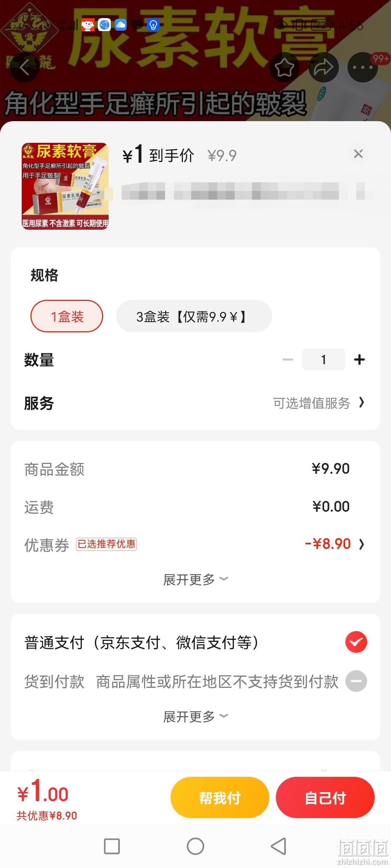Image resolution: width=391 pixels, height=868 pixels.
Task: Tap yellow 帮我付 button
Action: 220,797
